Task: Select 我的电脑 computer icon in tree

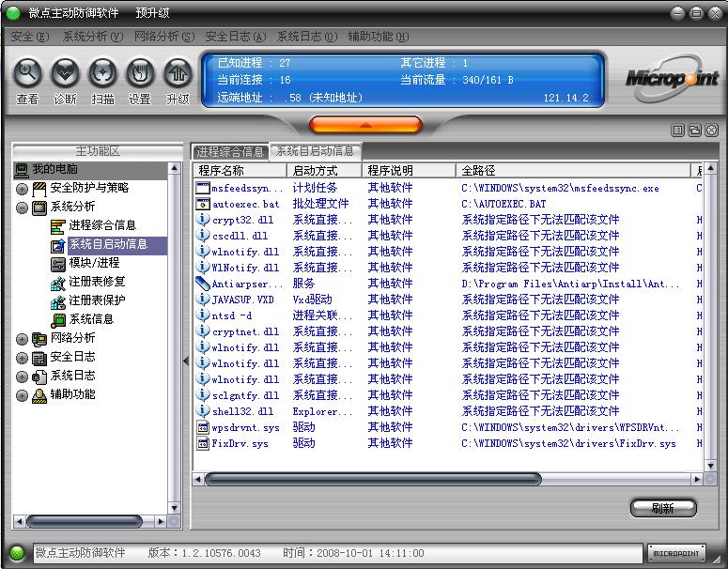Action: click(x=21, y=169)
